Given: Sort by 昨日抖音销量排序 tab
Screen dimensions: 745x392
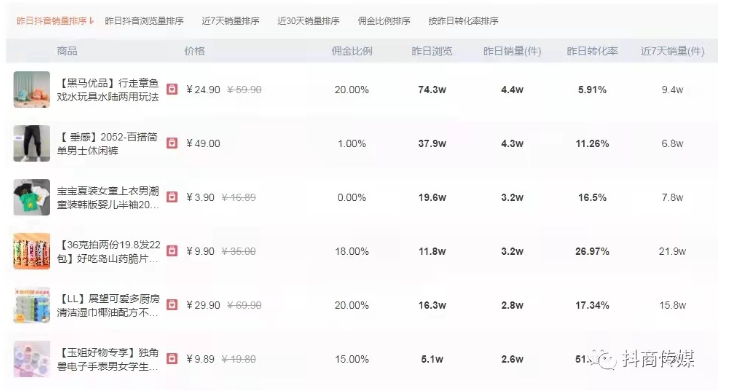Looking at the screenshot, I should pyautogui.click(x=55, y=21).
